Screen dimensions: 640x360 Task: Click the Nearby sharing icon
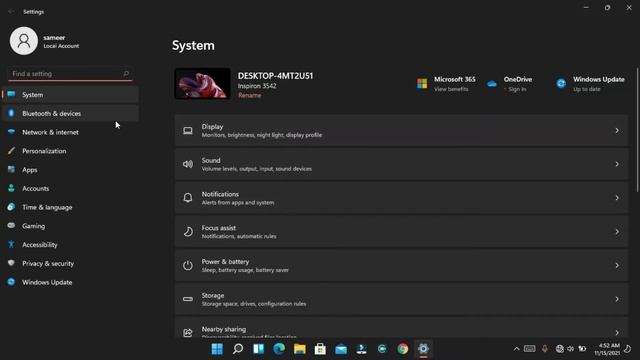[188, 333]
